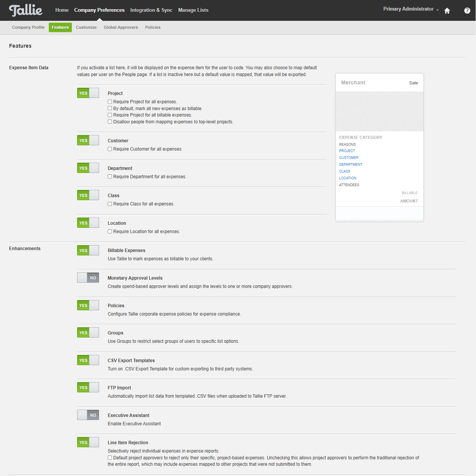This screenshot has width=476, height=476.
Task: Click the AMOUNT label in preview
Action: (409, 201)
